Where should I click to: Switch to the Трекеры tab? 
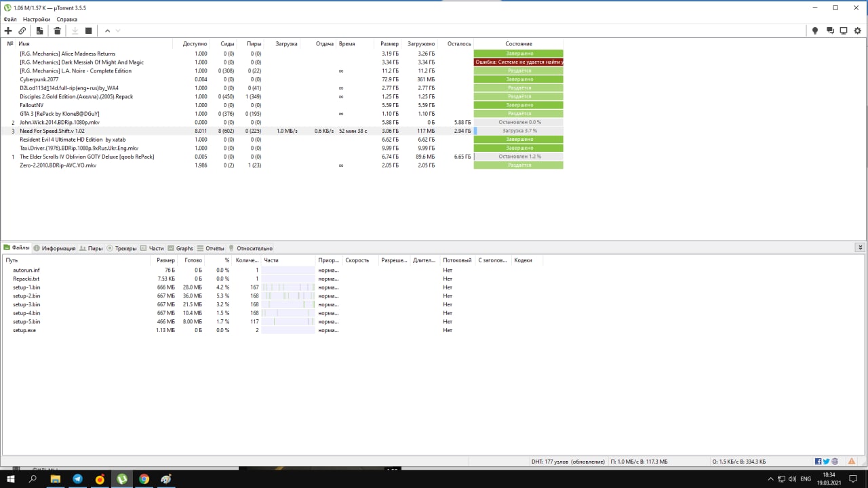point(121,248)
